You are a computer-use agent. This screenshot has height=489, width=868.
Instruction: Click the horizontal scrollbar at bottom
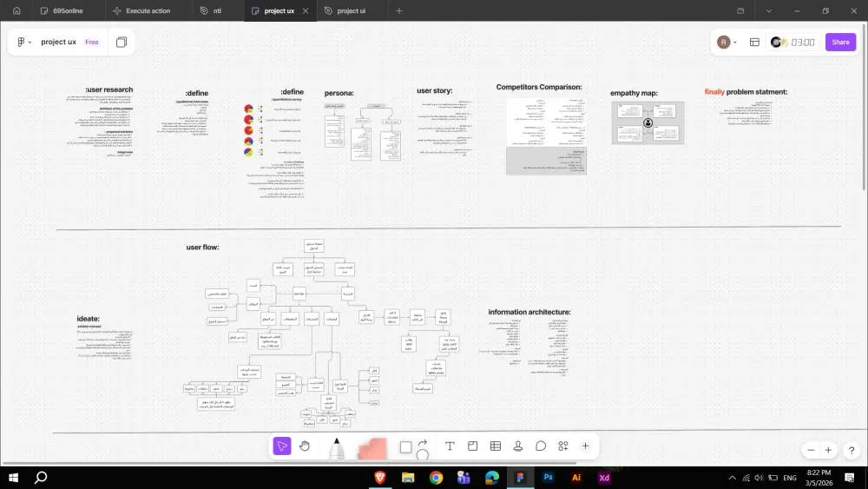(x=289, y=463)
